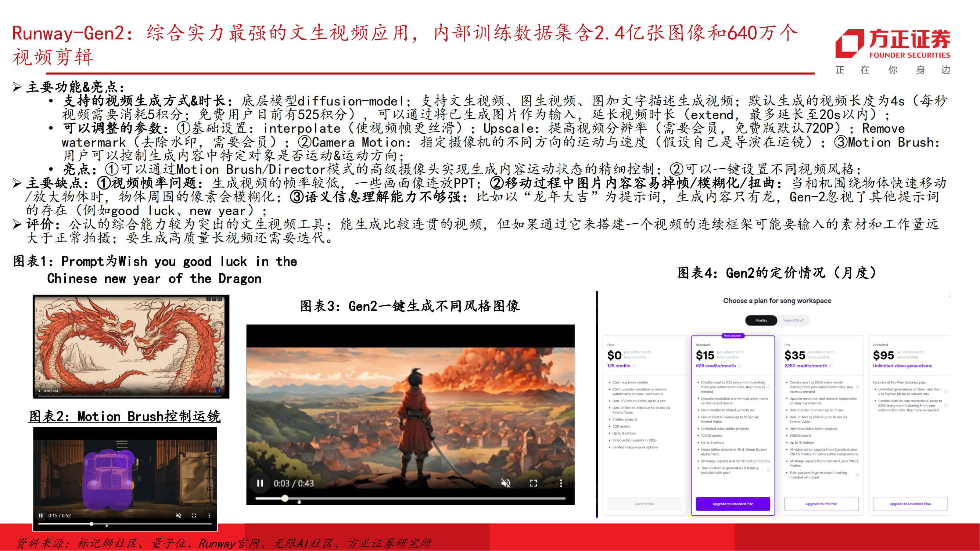The image size is (980, 551).
Task: Click info icon next to 625 credits/month
Action: click(x=740, y=366)
